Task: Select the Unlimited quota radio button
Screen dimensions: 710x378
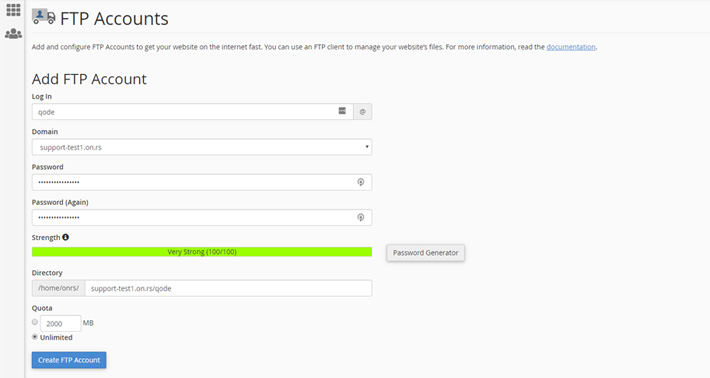Action: tap(35, 337)
